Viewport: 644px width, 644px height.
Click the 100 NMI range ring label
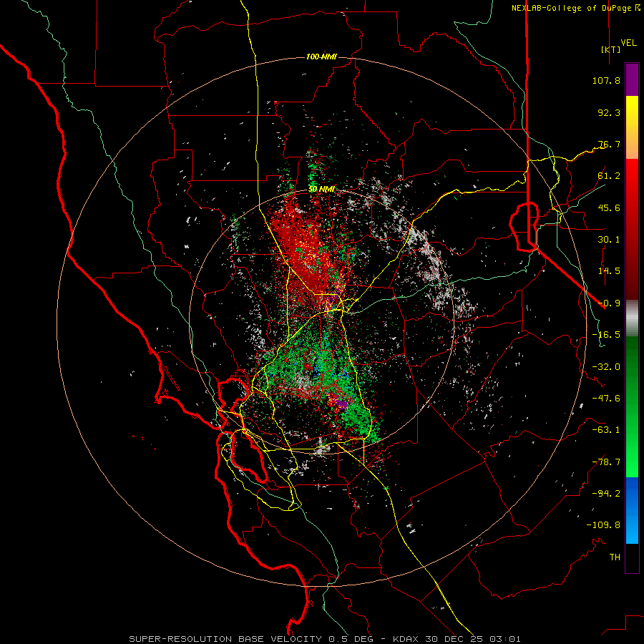(x=321, y=57)
